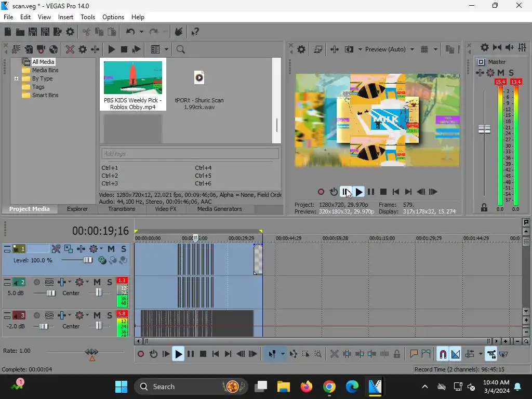Save the project with the floppy icon

coord(33,32)
